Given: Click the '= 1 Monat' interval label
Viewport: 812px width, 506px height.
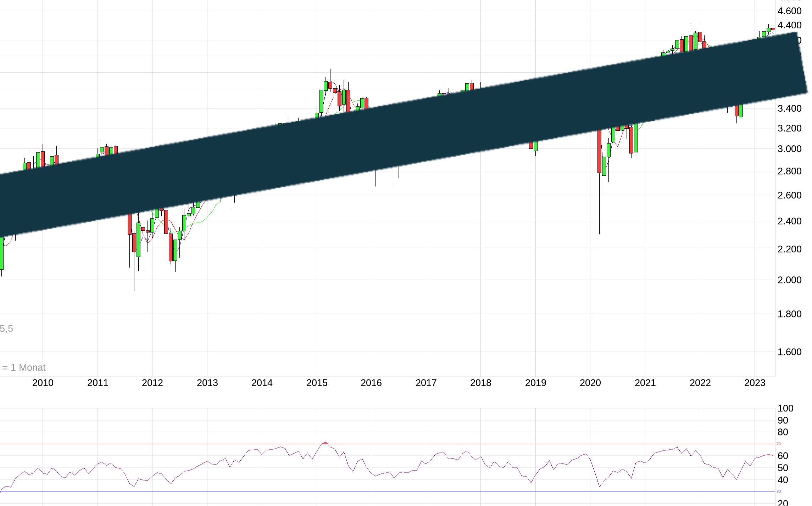Looking at the screenshot, I should coord(24,368).
